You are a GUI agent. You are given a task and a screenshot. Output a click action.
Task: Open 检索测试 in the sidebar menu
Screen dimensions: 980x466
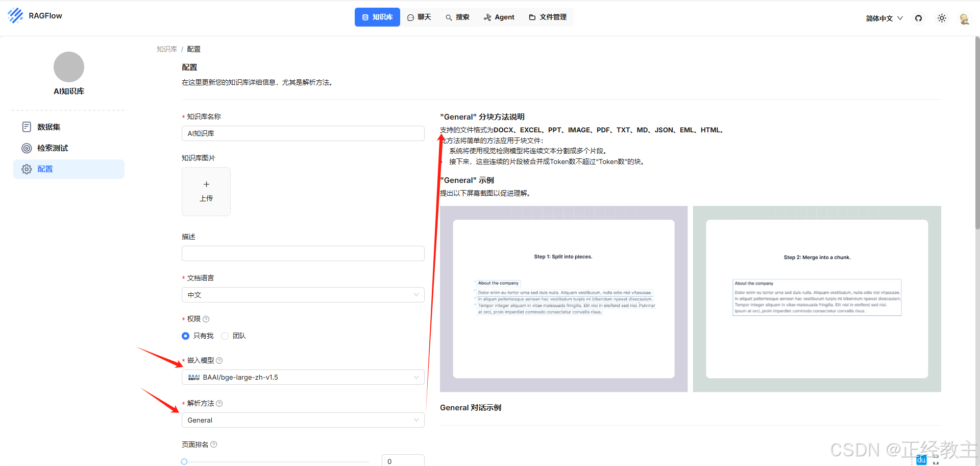pyautogui.click(x=69, y=148)
